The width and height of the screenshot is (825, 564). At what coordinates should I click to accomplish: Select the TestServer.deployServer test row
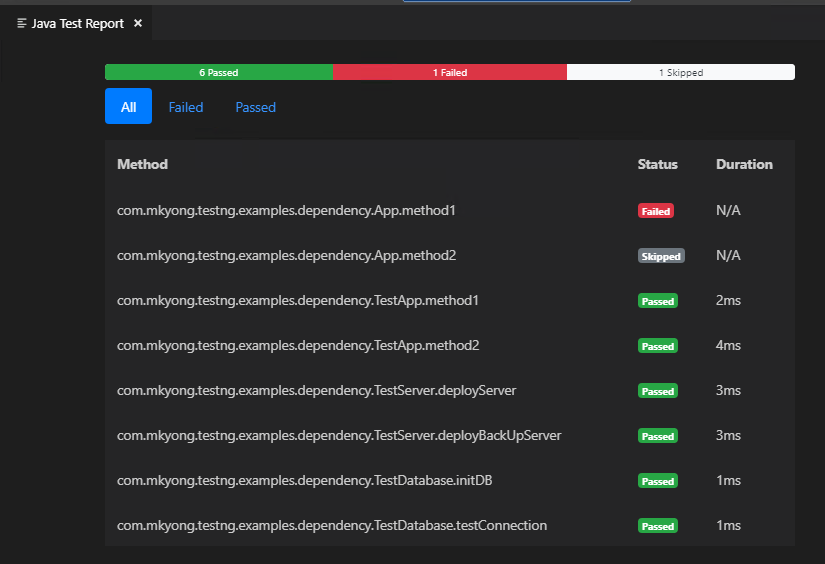[x=450, y=390]
